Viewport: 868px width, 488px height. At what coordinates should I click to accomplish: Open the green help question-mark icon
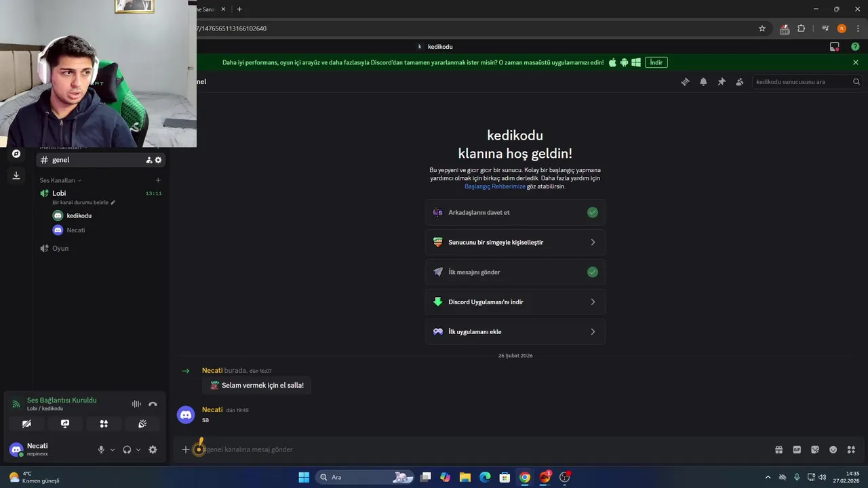855,47
